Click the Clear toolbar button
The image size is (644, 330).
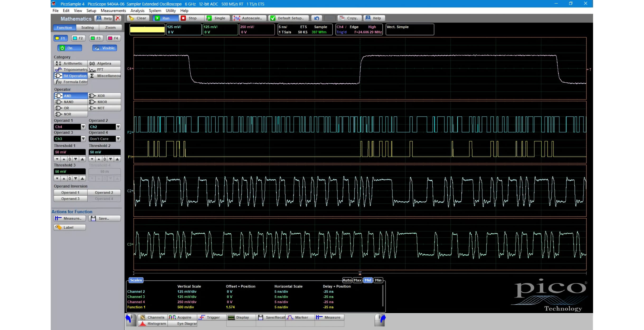click(138, 18)
